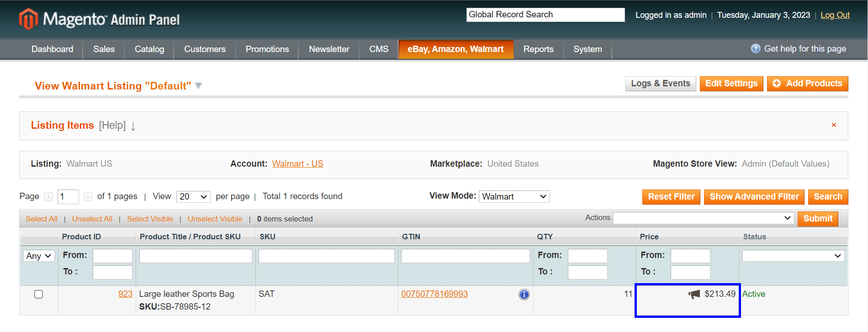This screenshot has height=332, width=868.
Task: Click the Product ID To filter field
Action: (x=112, y=272)
